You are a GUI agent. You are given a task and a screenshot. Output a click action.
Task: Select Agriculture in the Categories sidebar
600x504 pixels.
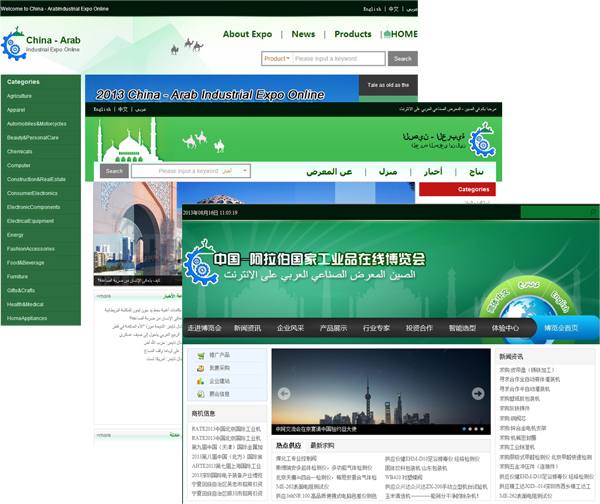click(x=20, y=96)
